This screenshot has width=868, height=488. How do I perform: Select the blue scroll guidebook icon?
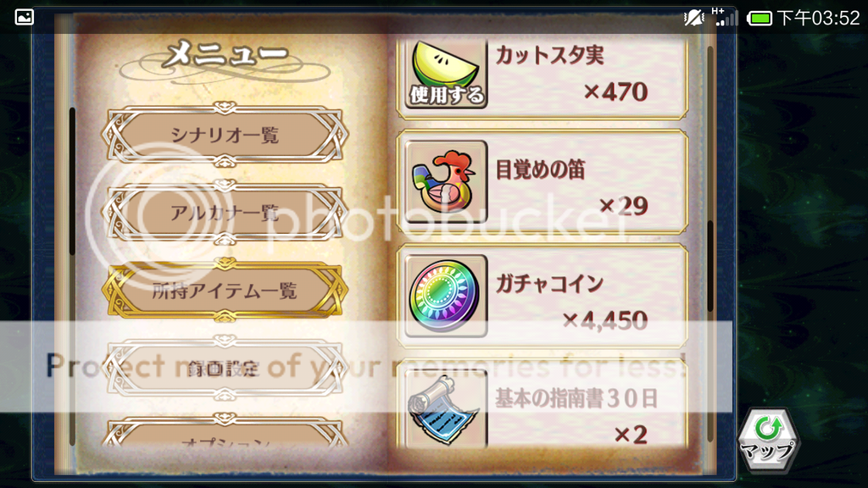pos(446,408)
